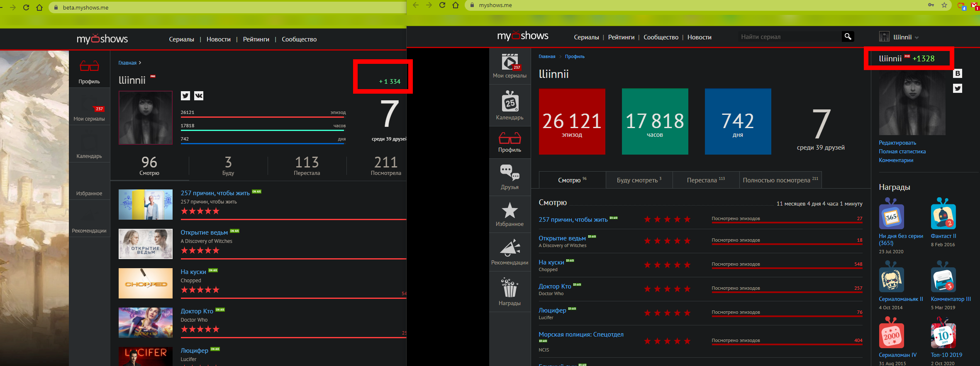
Task: Click the Профиль glasses icon in left window
Action: 89,66
